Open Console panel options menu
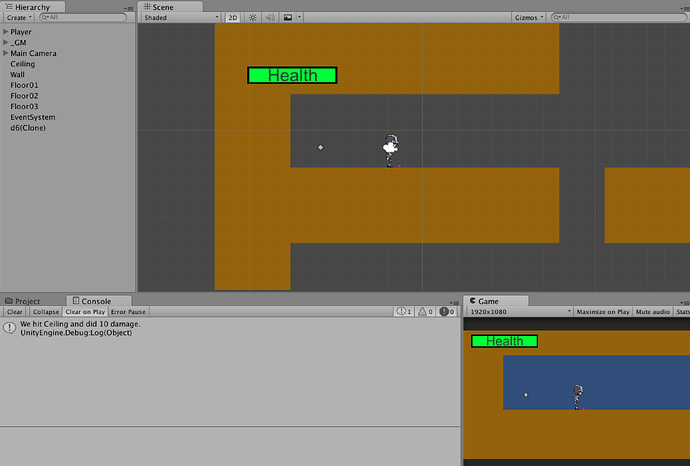 [454, 302]
